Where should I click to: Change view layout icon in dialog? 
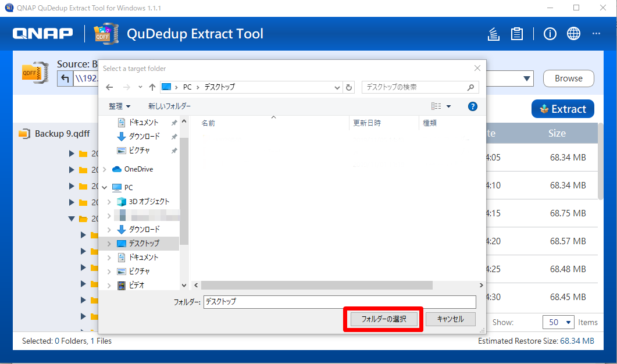(x=436, y=106)
